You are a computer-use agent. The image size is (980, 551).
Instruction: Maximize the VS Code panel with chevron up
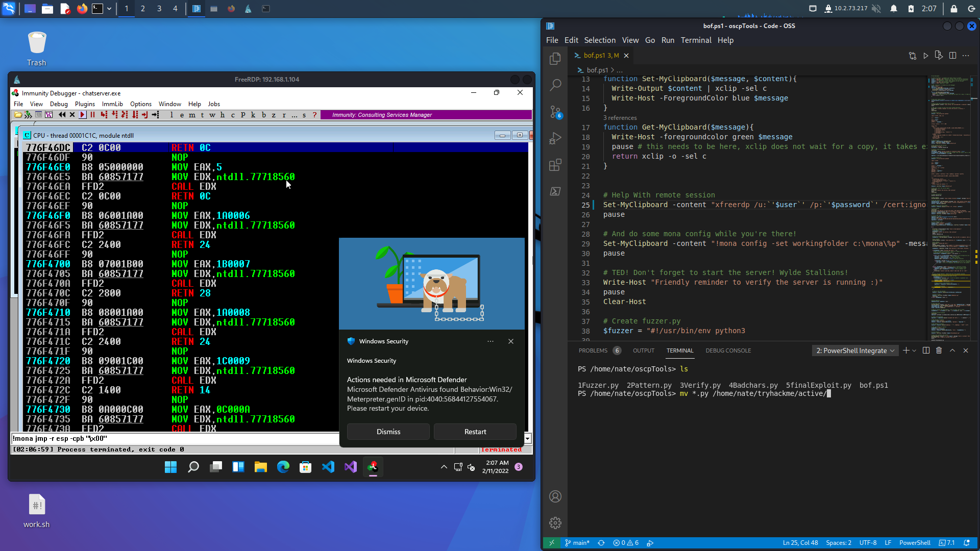952,350
